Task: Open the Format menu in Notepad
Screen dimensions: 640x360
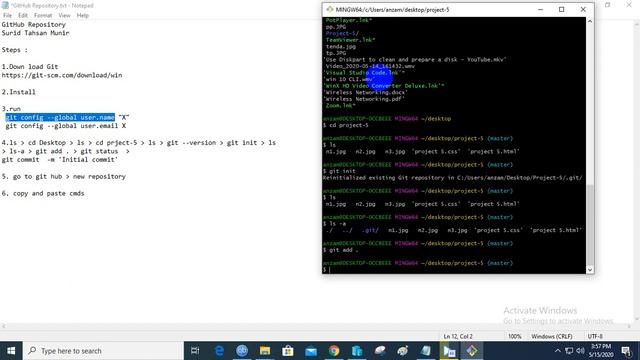Action: tap(43, 16)
